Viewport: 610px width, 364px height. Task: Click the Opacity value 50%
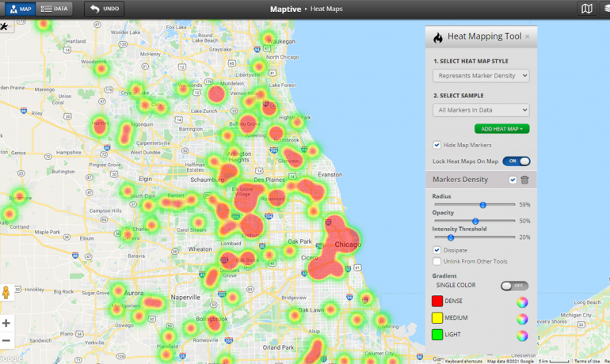point(524,221)
